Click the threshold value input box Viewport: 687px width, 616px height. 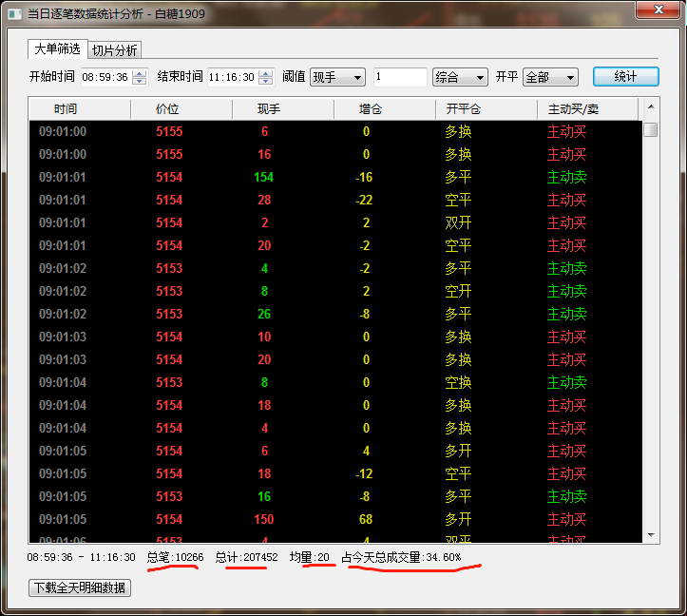pos(399,77)
